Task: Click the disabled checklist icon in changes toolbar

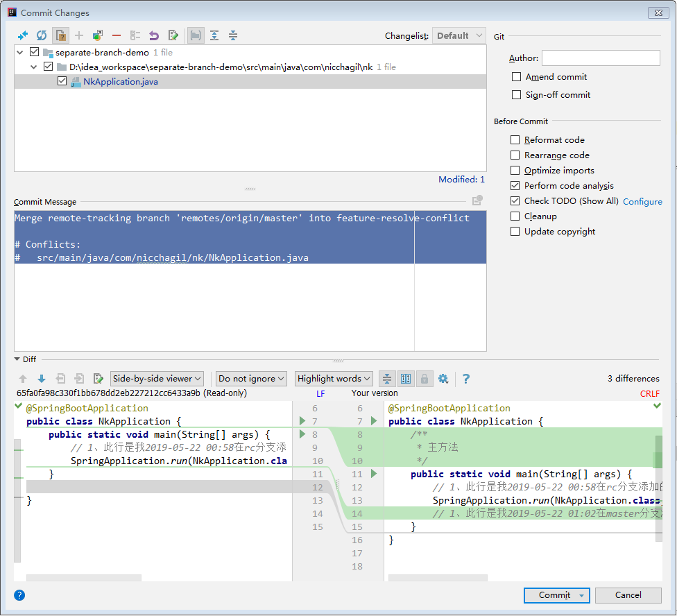Action: [x=135, y=35]
